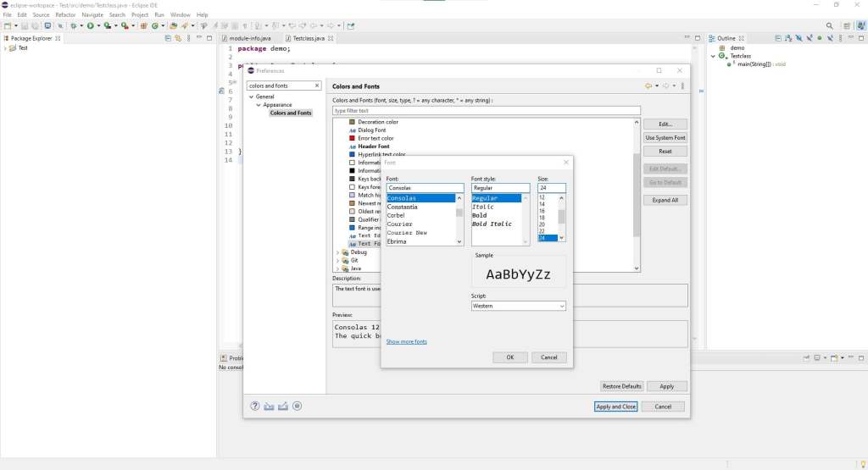The width and height of the screenshot is (868, 470).
Task: Collapse the Appearance tree node
Action: click(259, 105)
